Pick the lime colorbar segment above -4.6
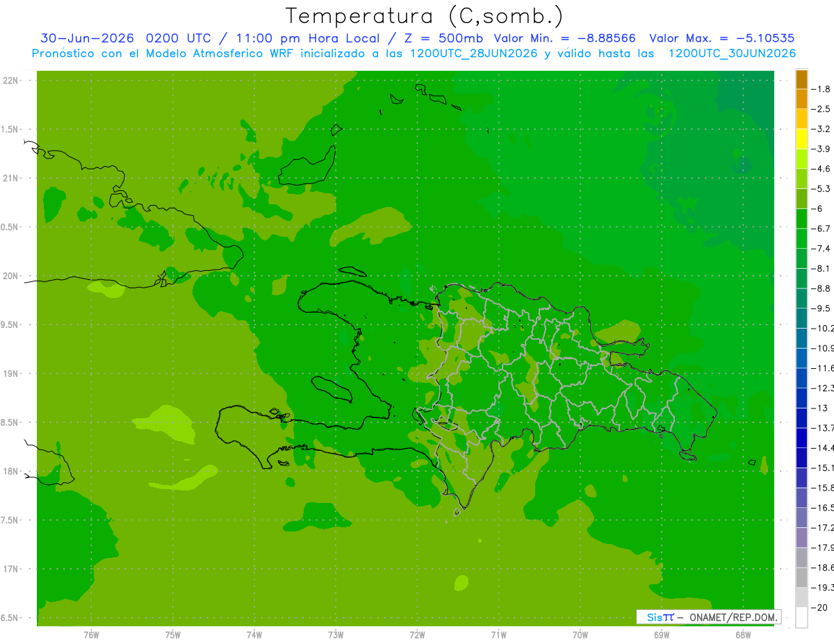This screenshot has width=834, height=644. pos(801,159)
